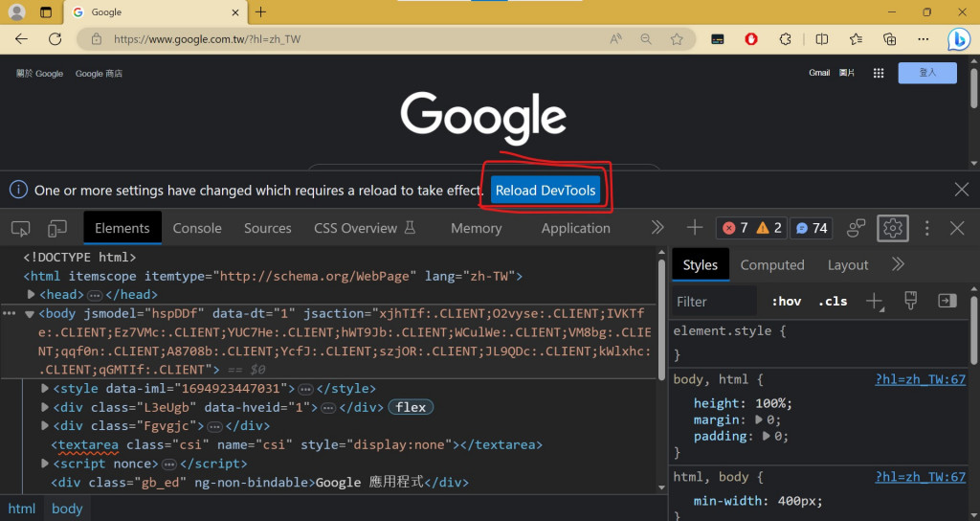The height and width of the screenshot is (521, 980).
Task: Dismiss the reload notification bar
Action: tap(961, 190)
